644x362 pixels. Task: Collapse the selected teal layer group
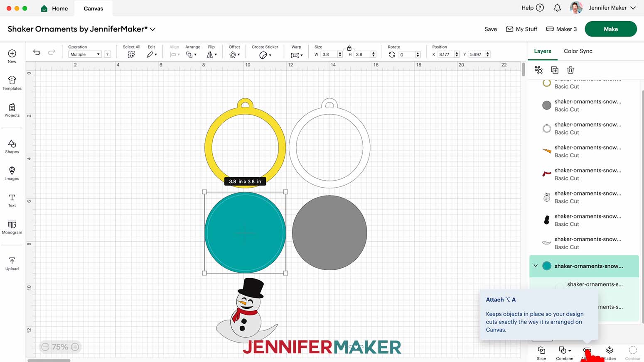tap(536, 266)
